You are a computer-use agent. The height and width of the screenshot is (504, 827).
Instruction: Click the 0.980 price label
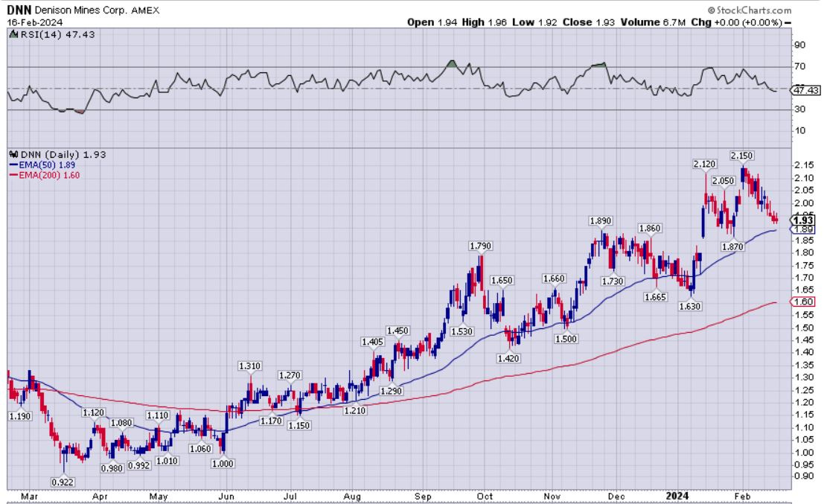(112, 468)
